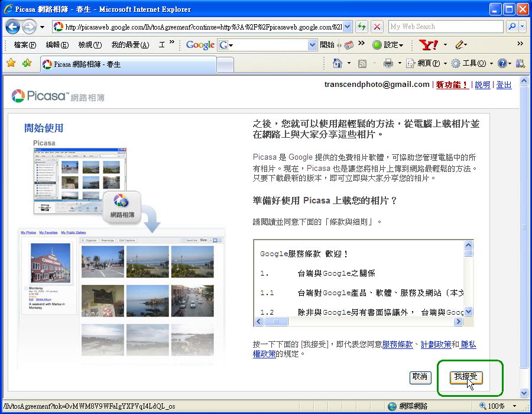This screenshot has height=414, width=532.
Task: Click the My Favorites link in preview
Action: click(x=48, y=232)
